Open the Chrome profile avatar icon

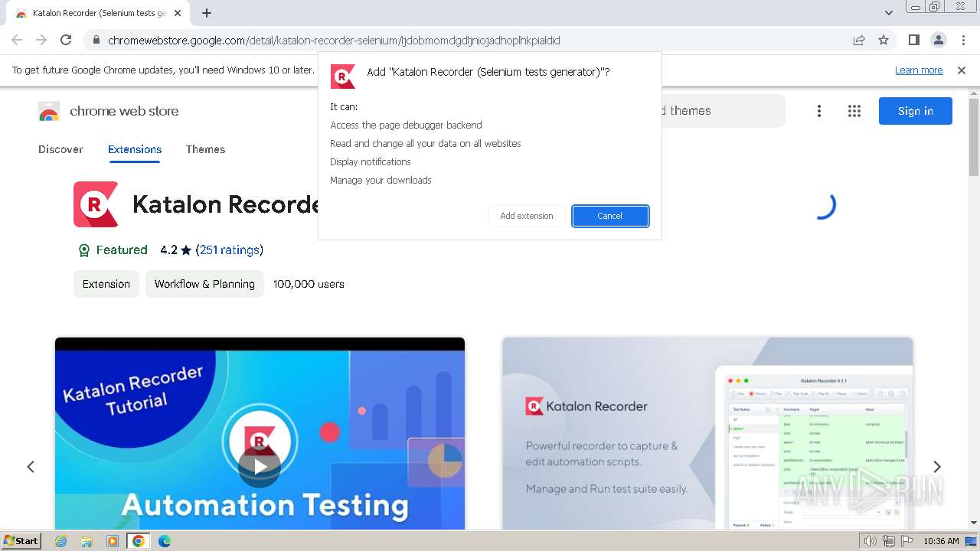point(938,40)
